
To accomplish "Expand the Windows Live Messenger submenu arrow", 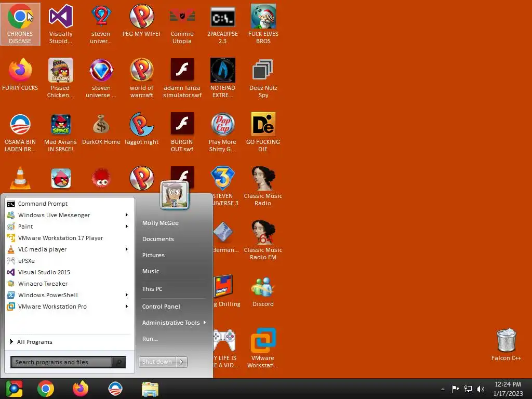I will click(127, 215).
